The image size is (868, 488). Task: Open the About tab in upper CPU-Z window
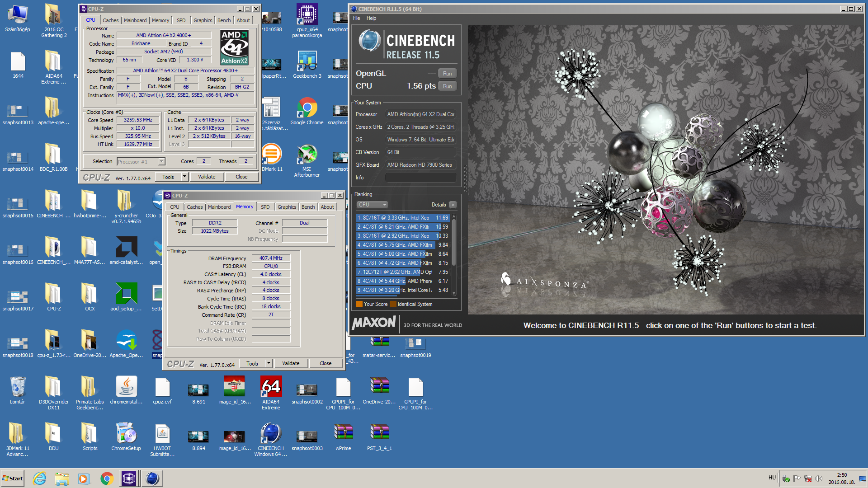(x=243, y=20)
